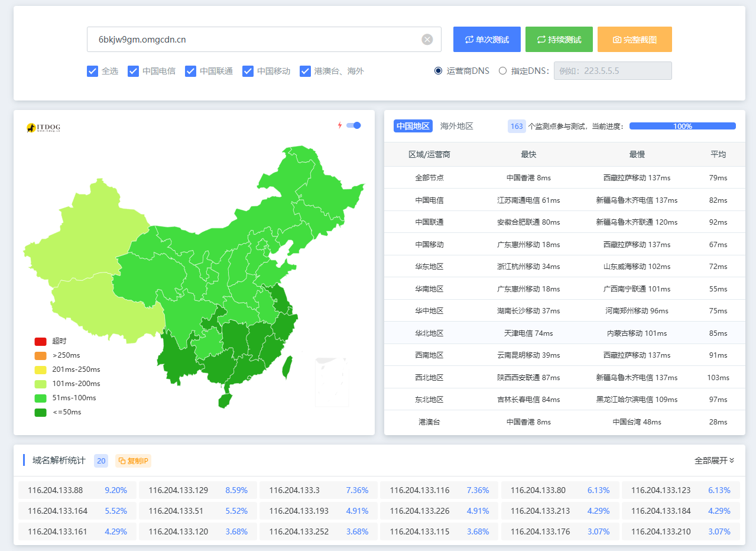Sort by the 平均 column header
The width and height of the screenshot is (756, 551).
click(x=718, y=154)
